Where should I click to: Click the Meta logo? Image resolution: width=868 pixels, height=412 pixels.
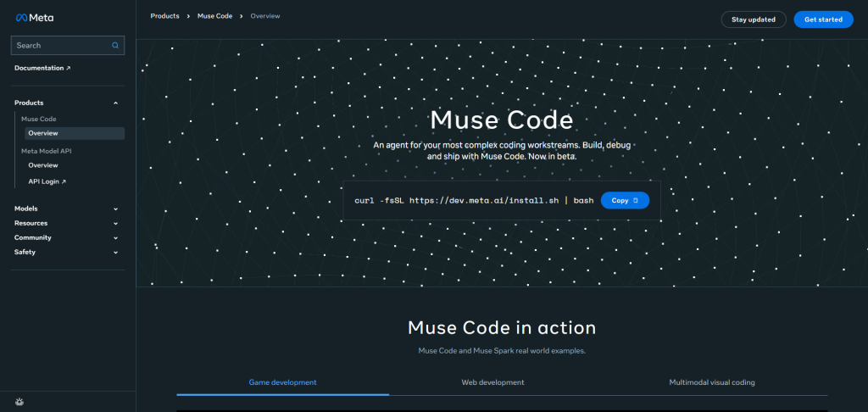(x=34, y=18)
